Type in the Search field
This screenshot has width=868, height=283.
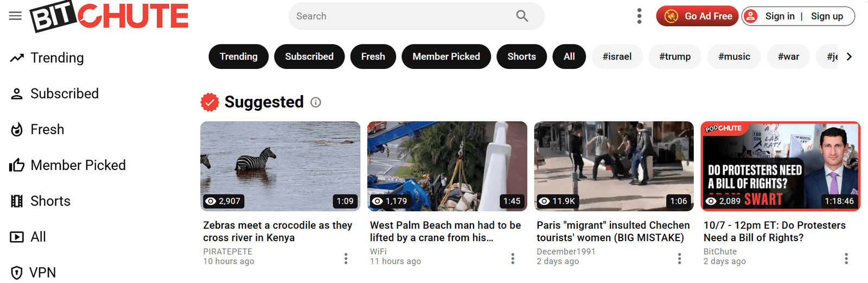[401, 16]
